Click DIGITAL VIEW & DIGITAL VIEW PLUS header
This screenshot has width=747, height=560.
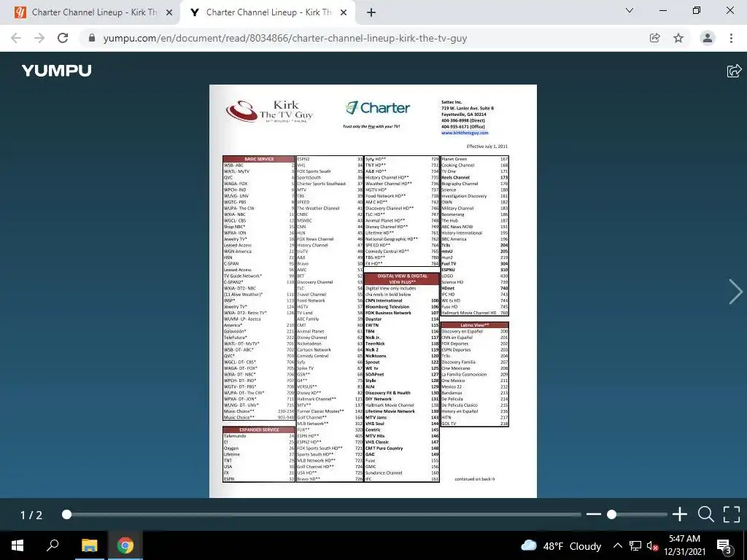coord(402,279)
